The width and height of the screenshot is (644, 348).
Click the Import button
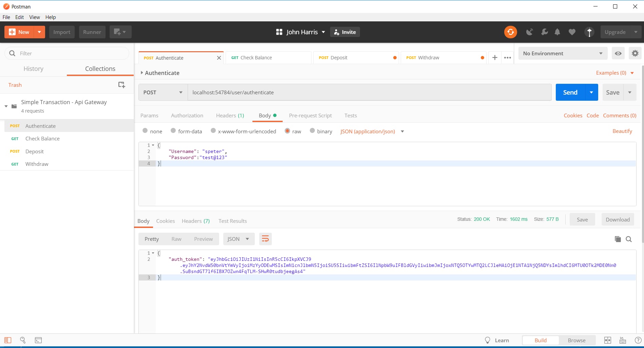point(62,32)
